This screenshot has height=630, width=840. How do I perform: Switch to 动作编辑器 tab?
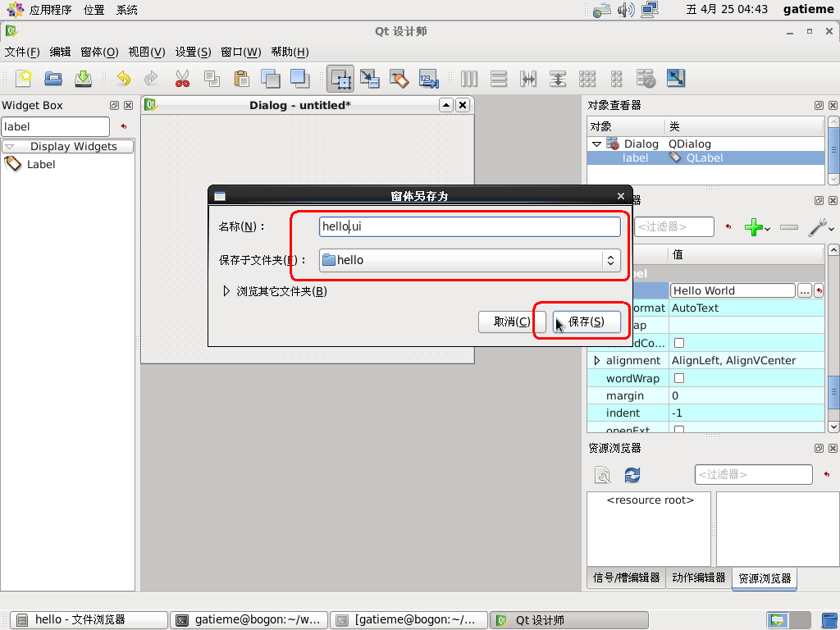699,577
